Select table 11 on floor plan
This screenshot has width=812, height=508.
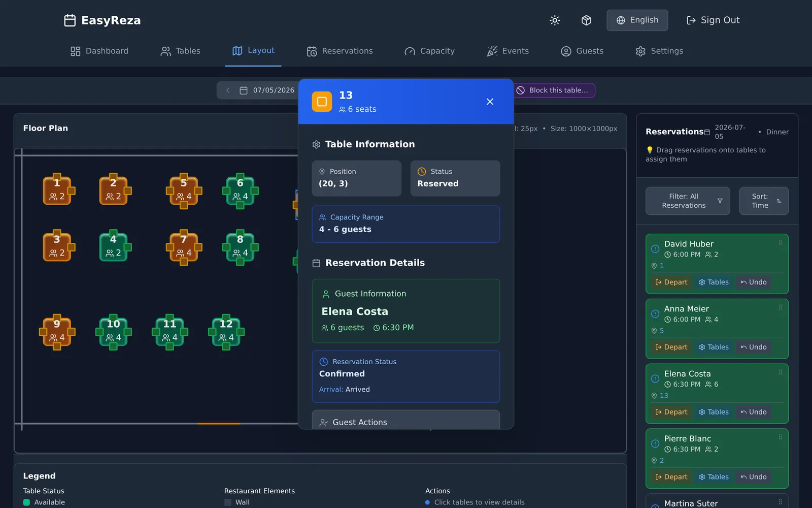[170, 331]
